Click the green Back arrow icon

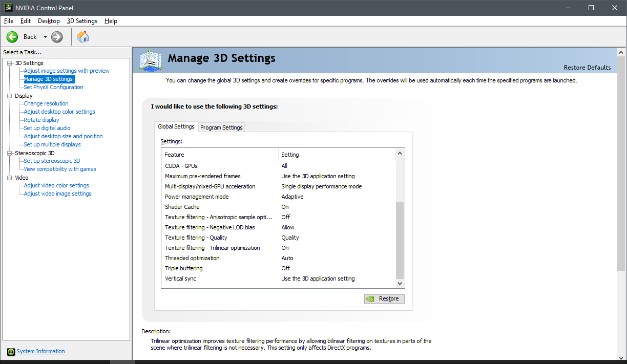tap(12, 37)
